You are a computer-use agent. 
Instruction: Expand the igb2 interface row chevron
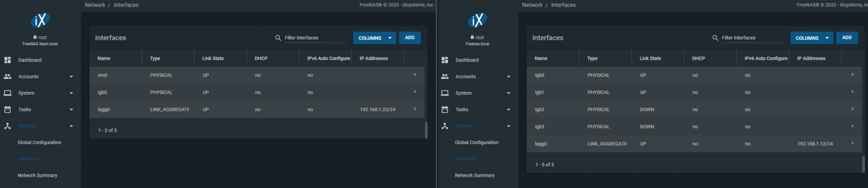[852, 109]
